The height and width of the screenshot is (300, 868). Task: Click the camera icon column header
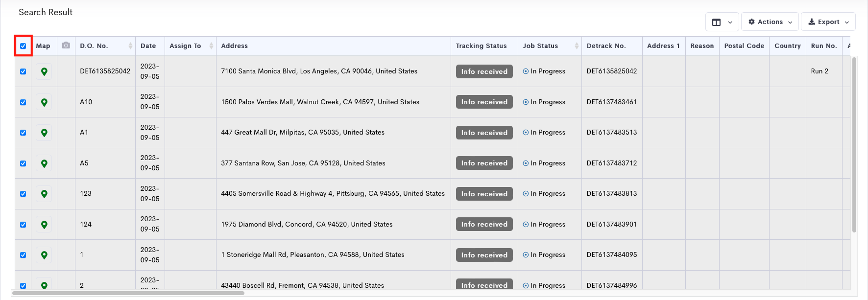pos(66,46)
